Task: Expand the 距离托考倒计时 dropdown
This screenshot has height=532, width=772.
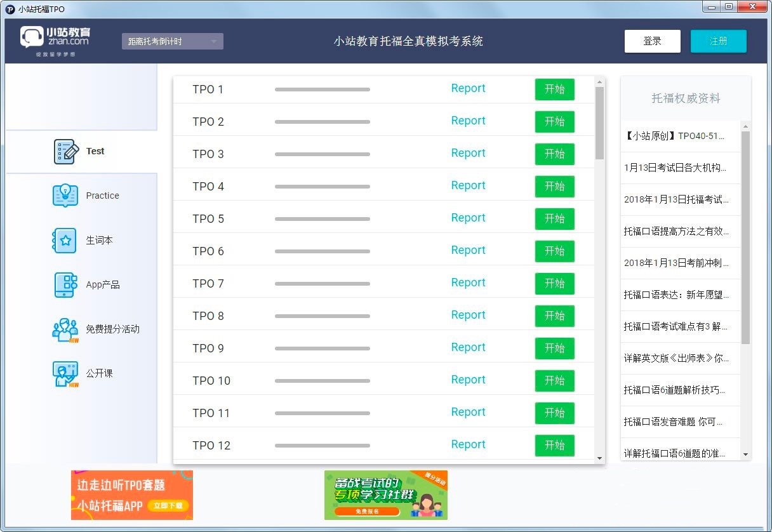Action: click(172, 41)
